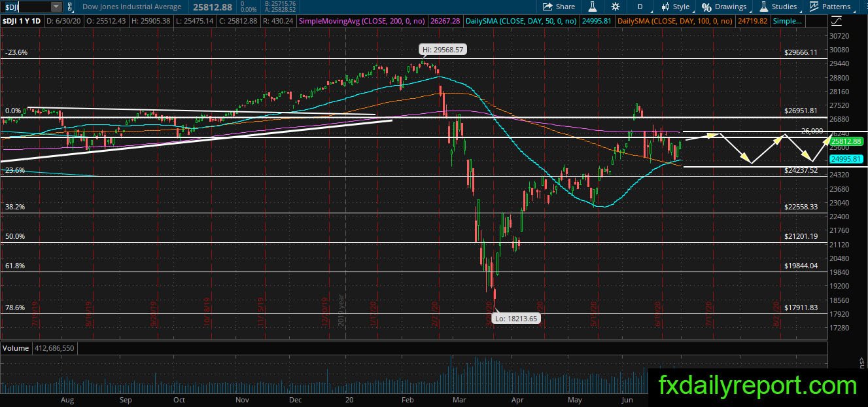
Task: Open chart settings gear icon
Action: tap(615, 7)
